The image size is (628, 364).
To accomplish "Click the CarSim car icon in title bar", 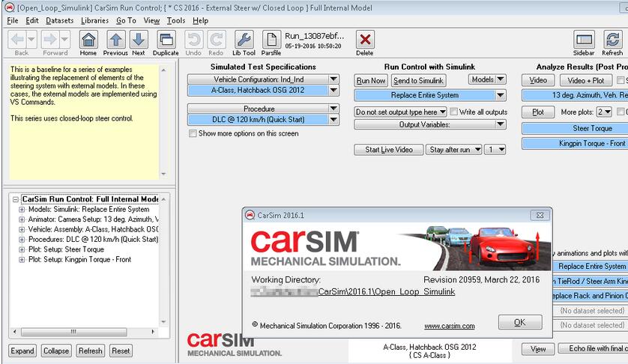I will click(9, 7).
